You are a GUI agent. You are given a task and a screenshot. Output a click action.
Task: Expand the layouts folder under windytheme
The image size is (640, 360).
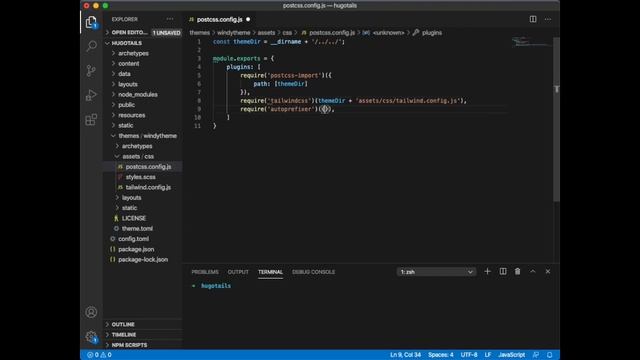[x=131, y=198]
